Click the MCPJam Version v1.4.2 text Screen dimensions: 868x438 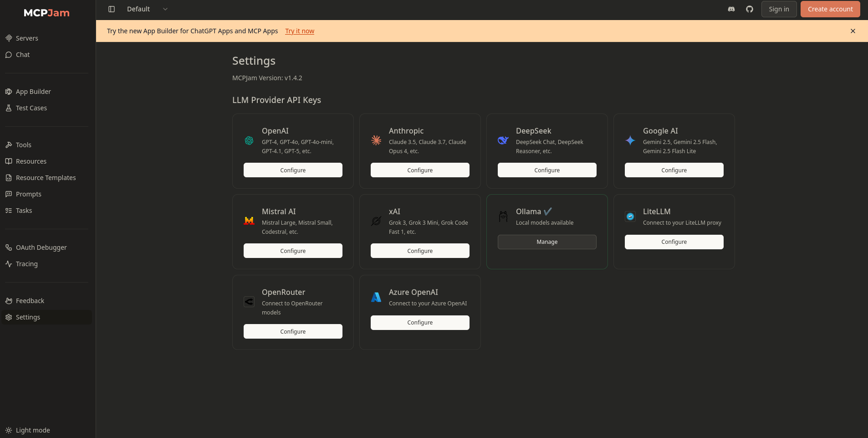(x=267, y=78)
